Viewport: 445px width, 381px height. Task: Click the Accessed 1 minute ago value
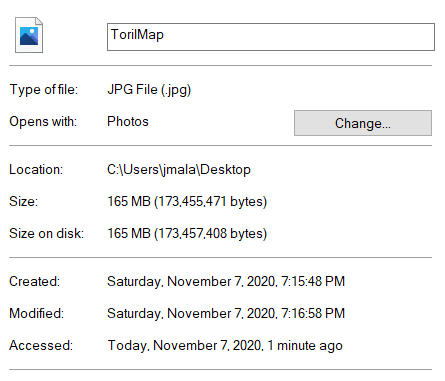click(225, 345)
